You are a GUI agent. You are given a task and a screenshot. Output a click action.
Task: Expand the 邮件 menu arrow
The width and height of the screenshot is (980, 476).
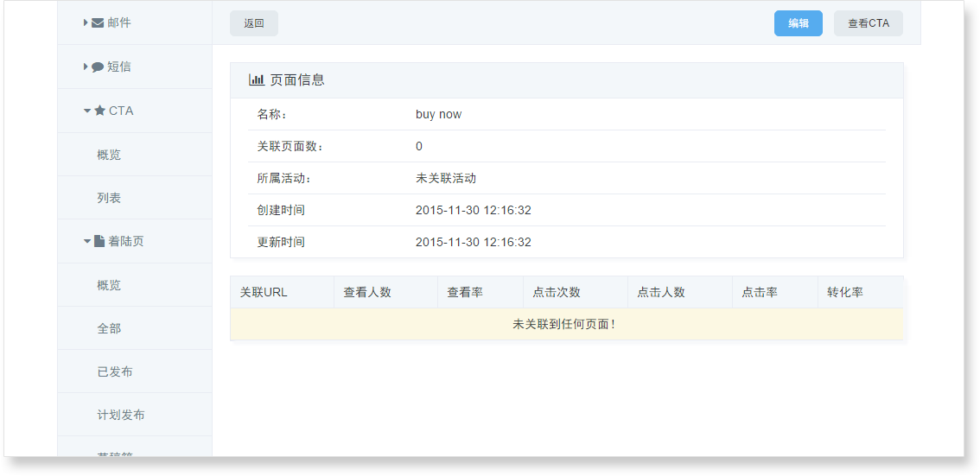86,23
